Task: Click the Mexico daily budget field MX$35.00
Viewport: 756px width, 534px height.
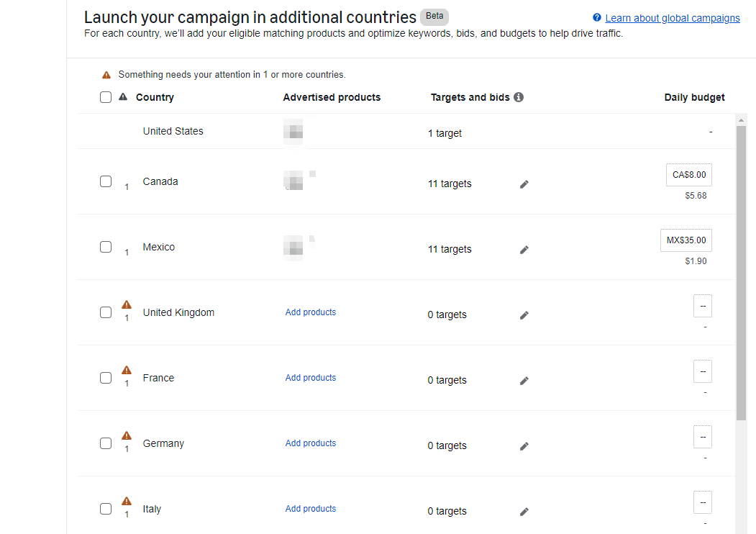Action: click(x=686, y=240)
